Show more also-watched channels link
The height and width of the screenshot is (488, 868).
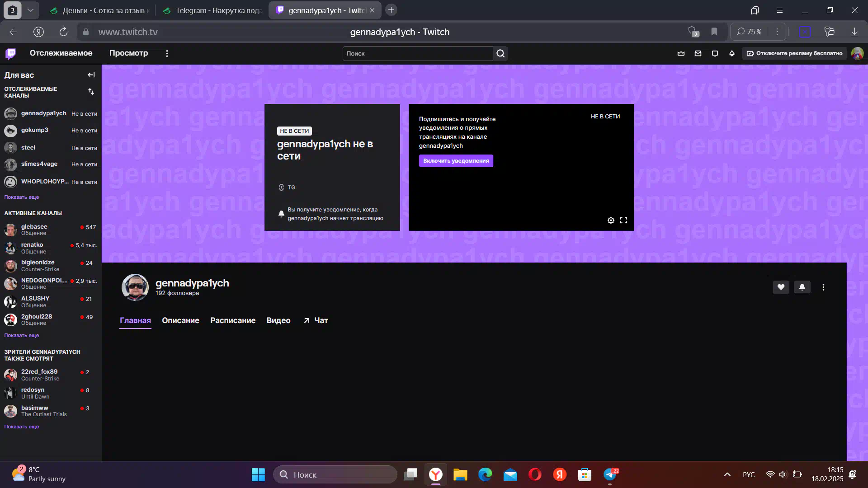point(22,427)
